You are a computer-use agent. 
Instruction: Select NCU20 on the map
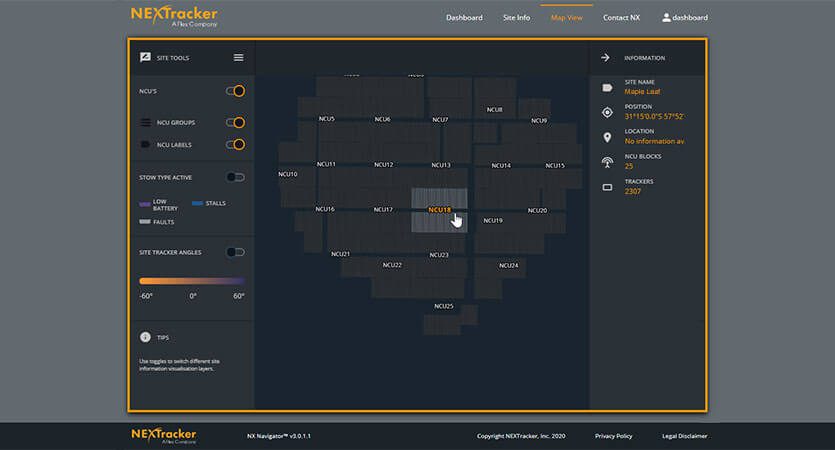coord(537,210)
